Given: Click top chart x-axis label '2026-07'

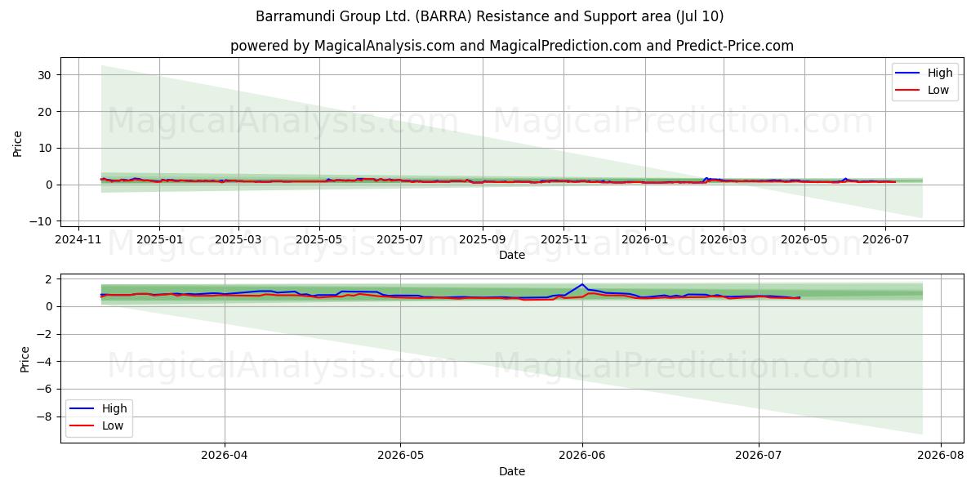Looking at the screenshot, I should 885,240.
